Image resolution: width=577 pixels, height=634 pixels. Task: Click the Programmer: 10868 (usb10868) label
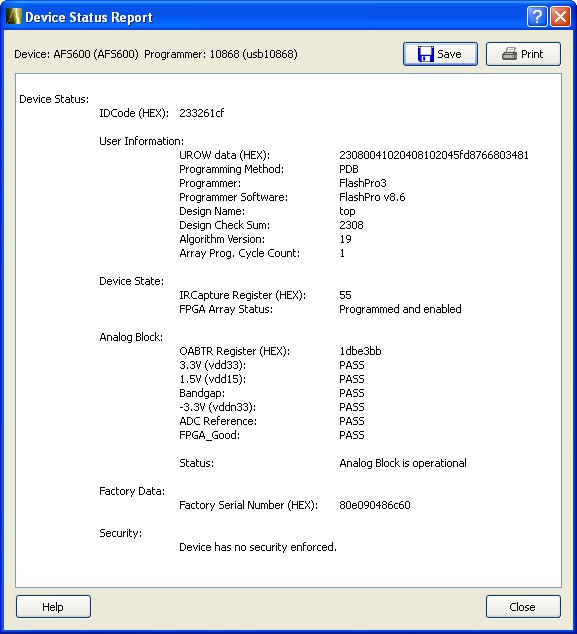(x=221, y=54)
